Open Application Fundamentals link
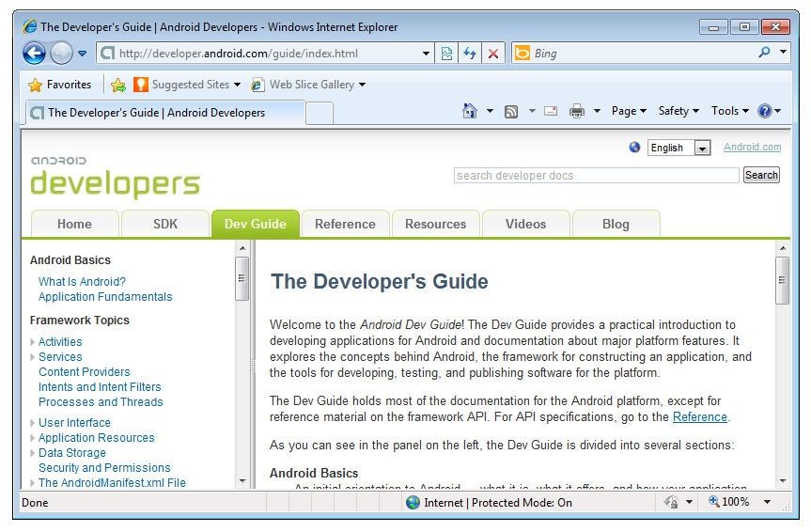 [x=105, y=296]
